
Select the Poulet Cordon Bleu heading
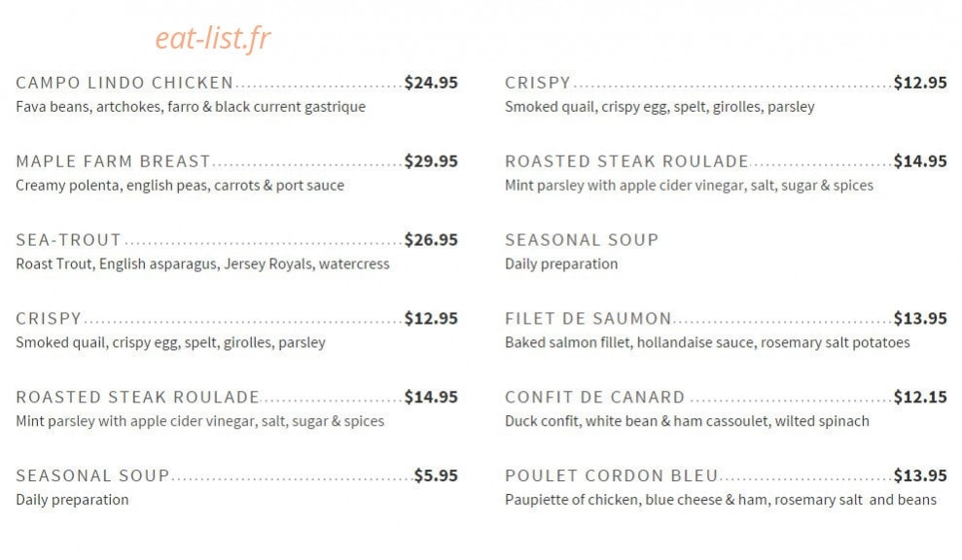[612, 475]
